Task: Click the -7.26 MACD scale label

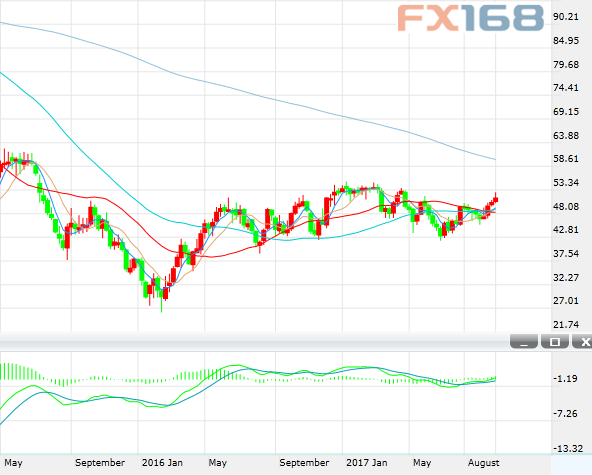Action: [565, 413]
